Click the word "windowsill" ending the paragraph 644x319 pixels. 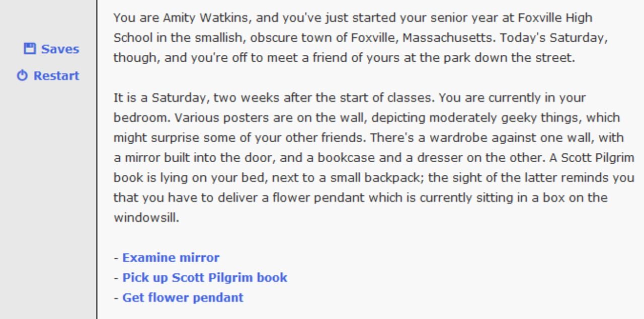145,218
